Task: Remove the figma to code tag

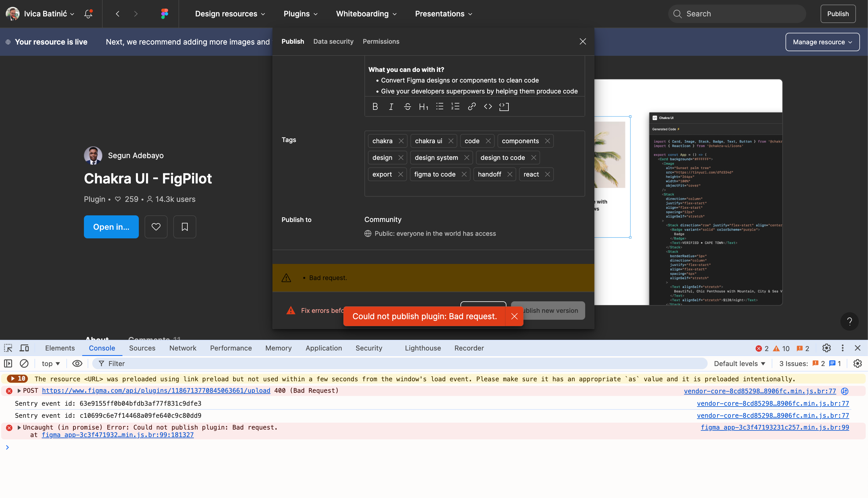Action: pos(464,175)
